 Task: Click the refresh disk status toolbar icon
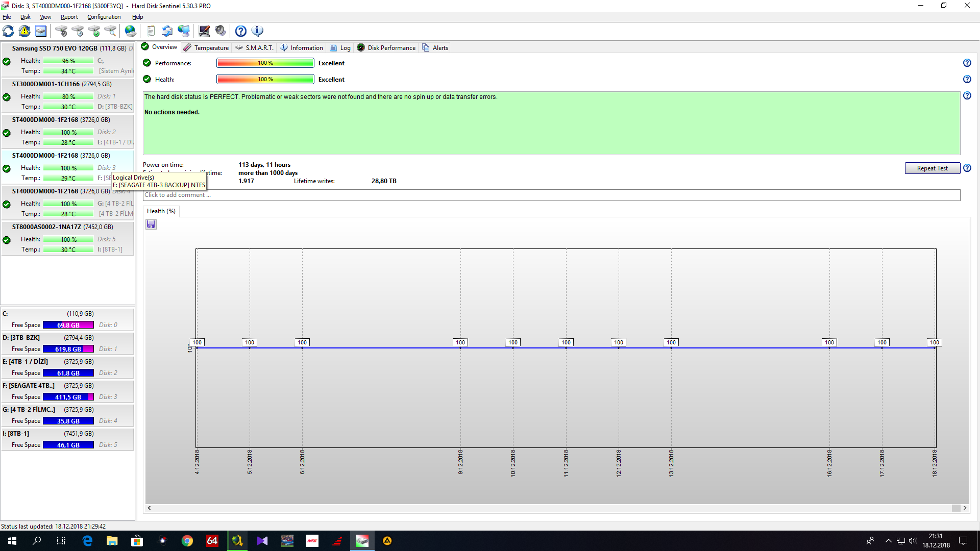pyautogui.click(x=8, y=31)
